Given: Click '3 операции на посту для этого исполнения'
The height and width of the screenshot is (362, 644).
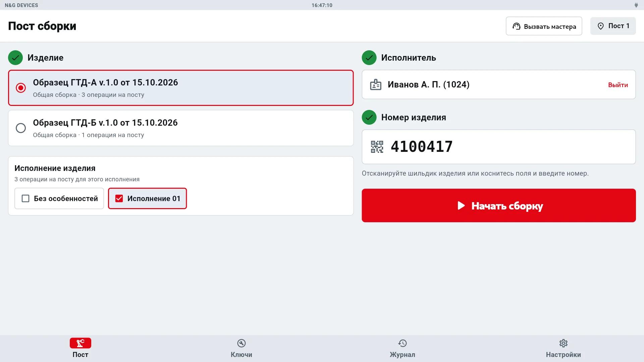Looking at the screenshot, I should [77, 179].
